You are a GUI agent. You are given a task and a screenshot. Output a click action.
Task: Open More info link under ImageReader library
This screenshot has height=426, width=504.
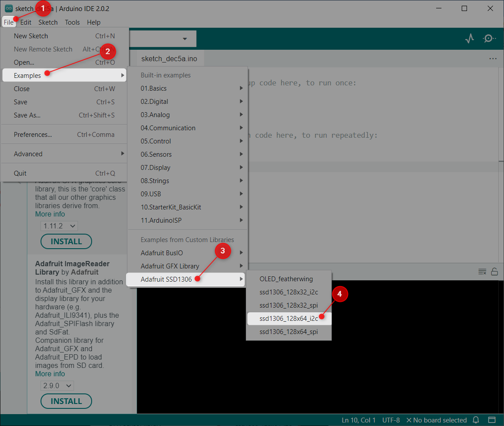click(x=50, y=374)
